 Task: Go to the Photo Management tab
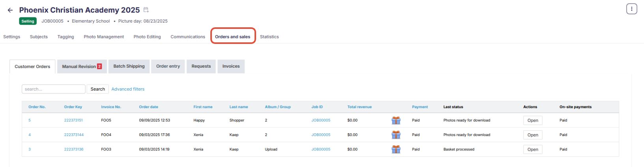(104, 37)
